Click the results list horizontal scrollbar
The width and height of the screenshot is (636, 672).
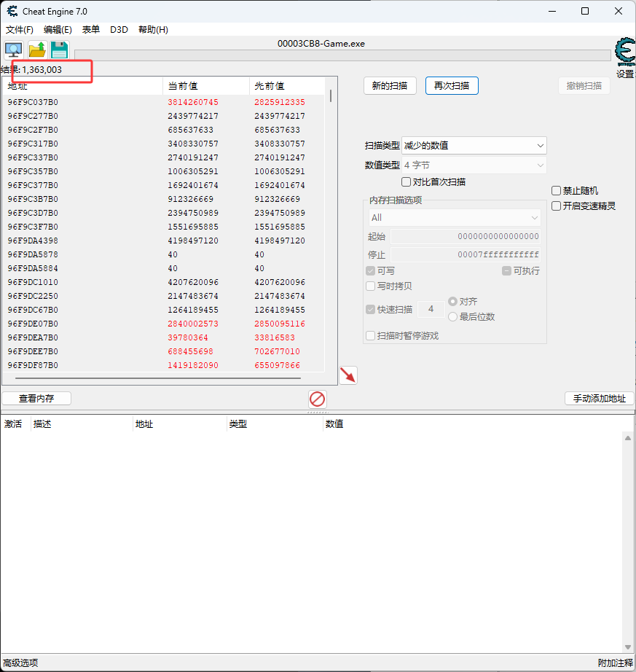158,378
